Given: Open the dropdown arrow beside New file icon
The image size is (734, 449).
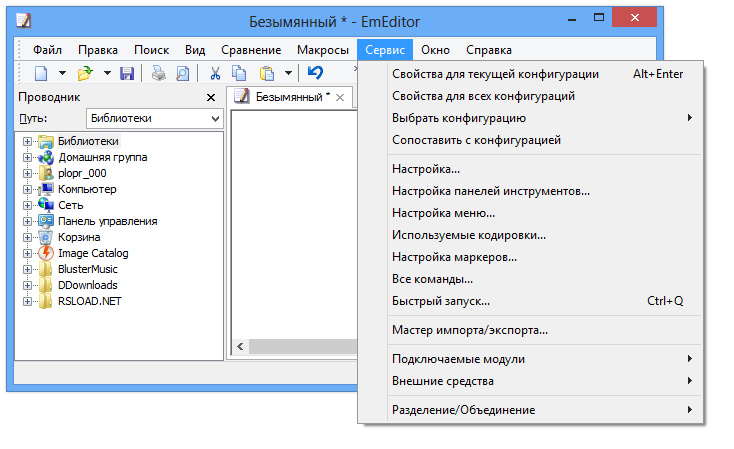Looking at the screenshot, I should [x=62, y=73].
